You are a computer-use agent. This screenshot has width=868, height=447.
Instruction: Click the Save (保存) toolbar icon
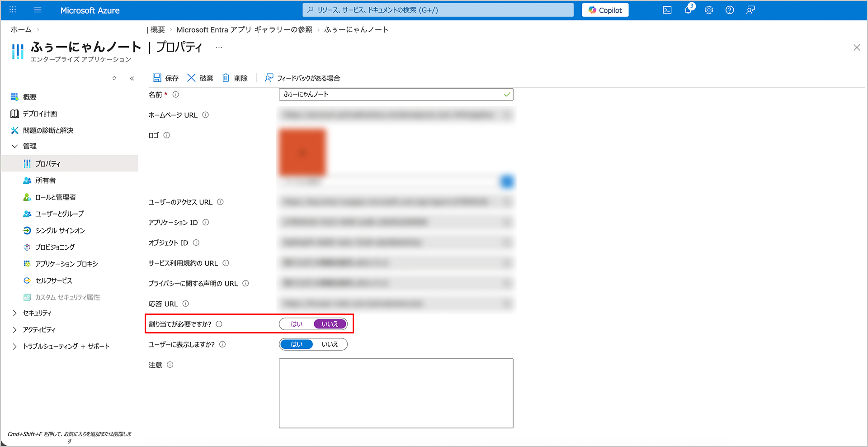(157, 78)
